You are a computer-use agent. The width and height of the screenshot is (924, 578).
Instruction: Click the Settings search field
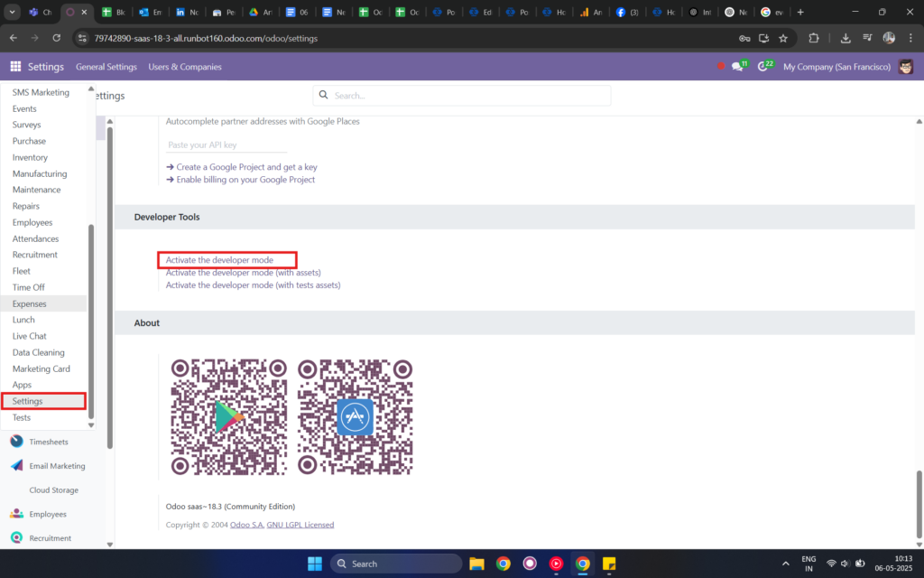[462, 96]
